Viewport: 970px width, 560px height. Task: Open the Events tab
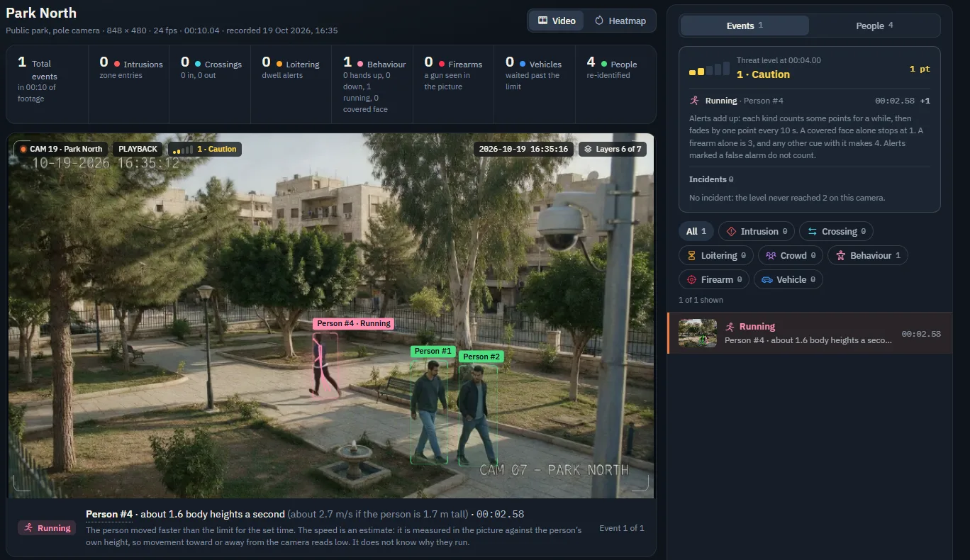(745, 26)
